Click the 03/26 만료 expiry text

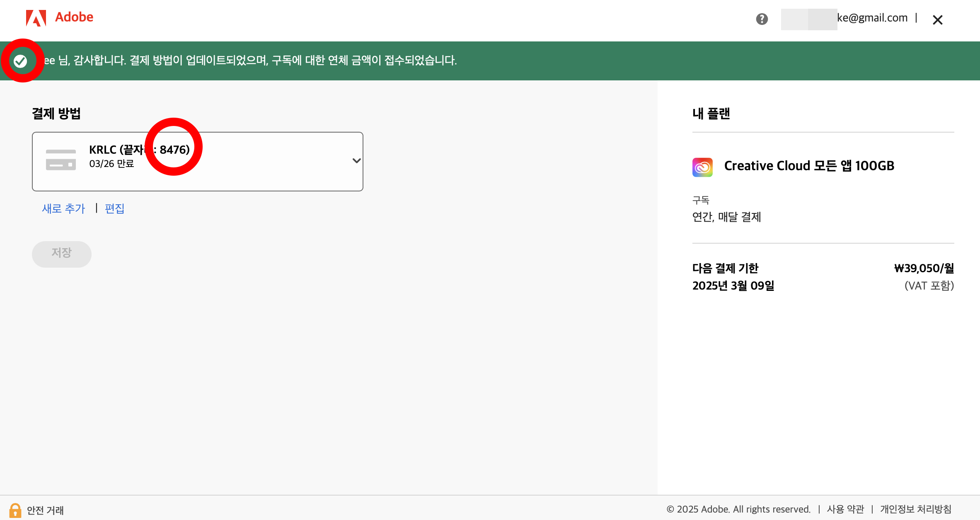click(x=111, y=164)
